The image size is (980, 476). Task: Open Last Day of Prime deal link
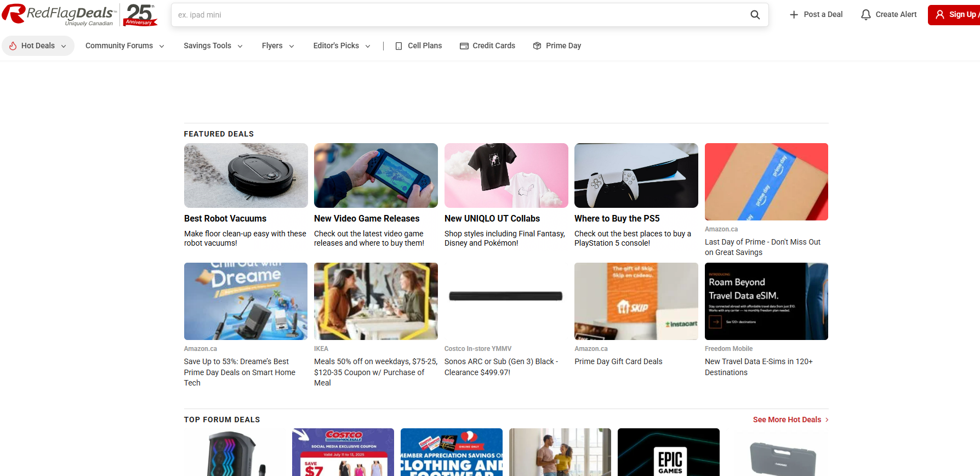(762, 247)
